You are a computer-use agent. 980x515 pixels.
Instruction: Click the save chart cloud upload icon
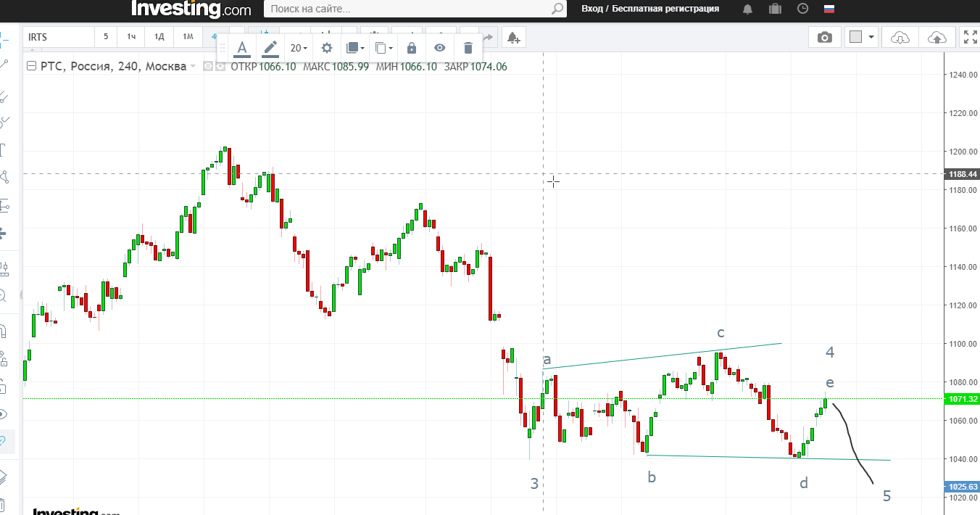coord(936,37)
